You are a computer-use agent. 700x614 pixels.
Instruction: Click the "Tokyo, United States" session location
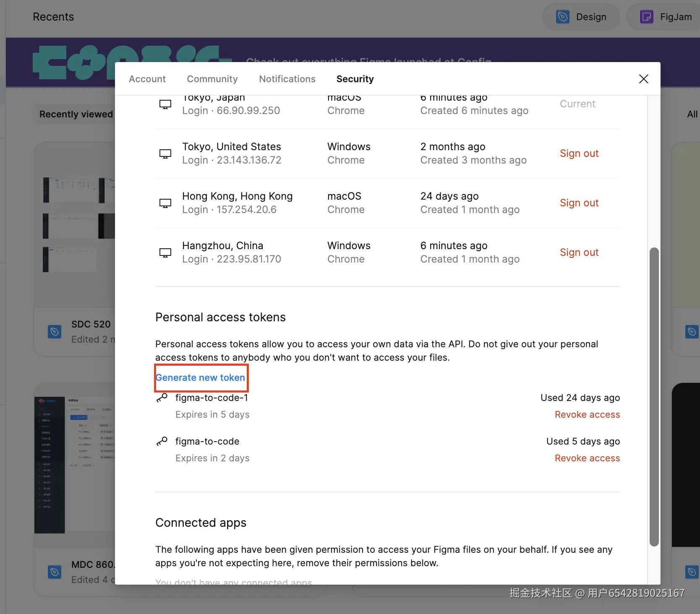tap(232, 147)
